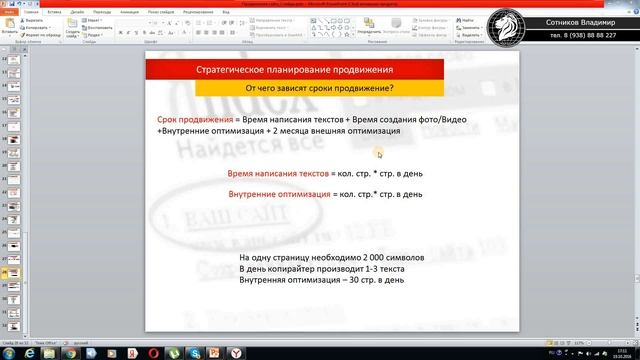
Task: Justify text alignment
Action: click(x=222, y=33)
